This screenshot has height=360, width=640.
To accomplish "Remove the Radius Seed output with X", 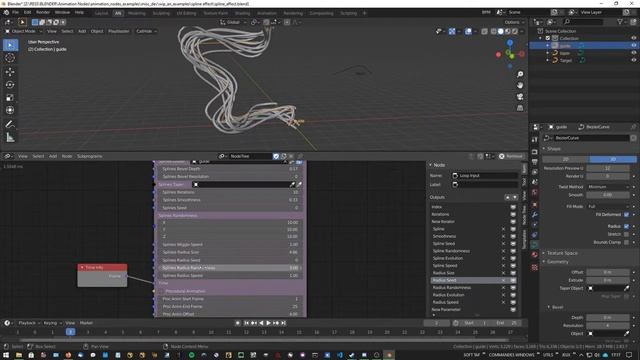I will point(503,280).
